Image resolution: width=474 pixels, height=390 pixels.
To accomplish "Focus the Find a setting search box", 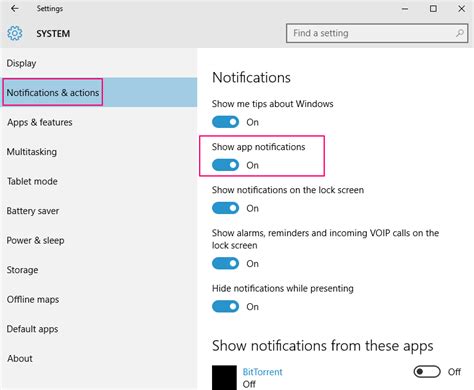I will pos(377,33).
